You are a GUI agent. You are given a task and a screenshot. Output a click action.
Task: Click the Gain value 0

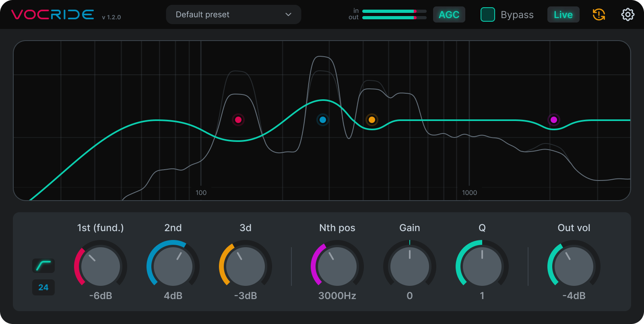410,296
